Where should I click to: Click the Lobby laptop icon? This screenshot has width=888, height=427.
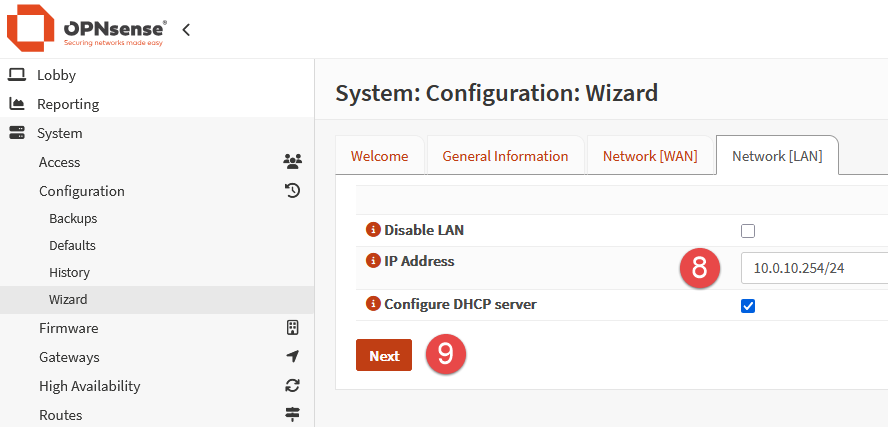tap(17, 75)
